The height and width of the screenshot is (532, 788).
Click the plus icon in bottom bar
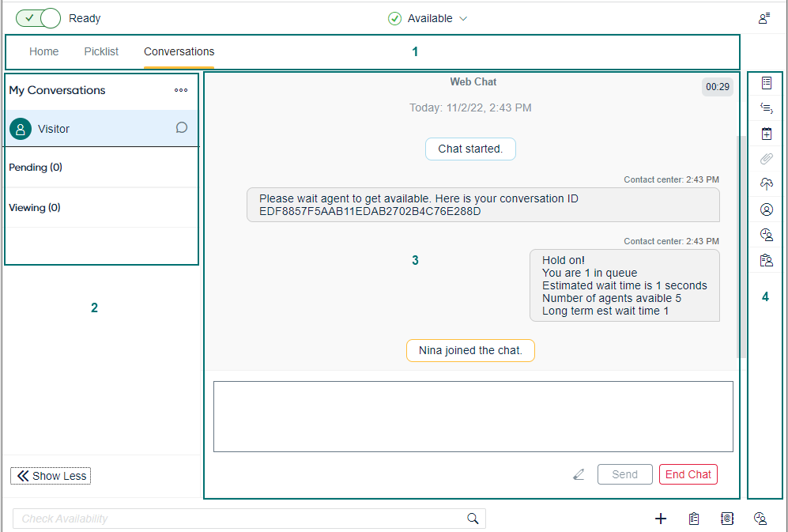click(x=661, y=519)
